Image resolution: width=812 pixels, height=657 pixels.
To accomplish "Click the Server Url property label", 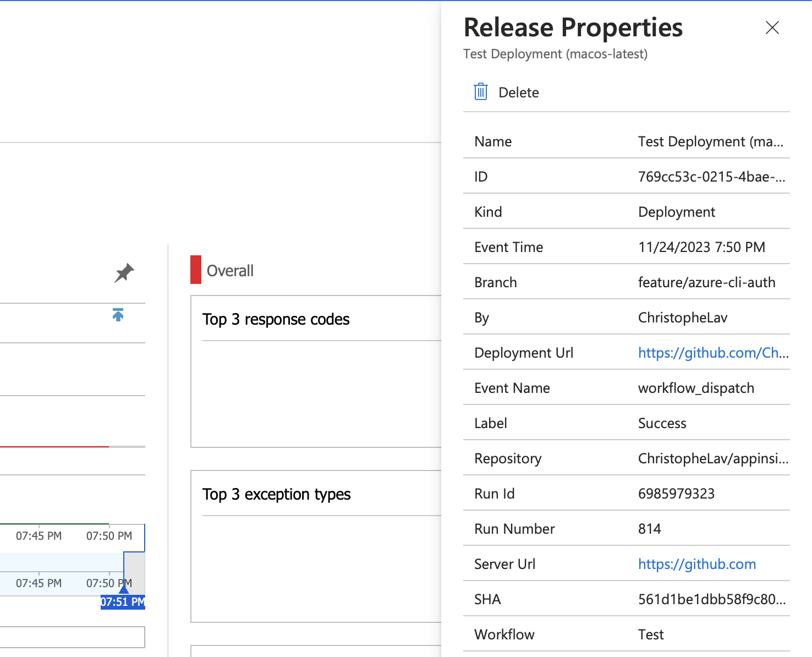I will pos(504,564).
